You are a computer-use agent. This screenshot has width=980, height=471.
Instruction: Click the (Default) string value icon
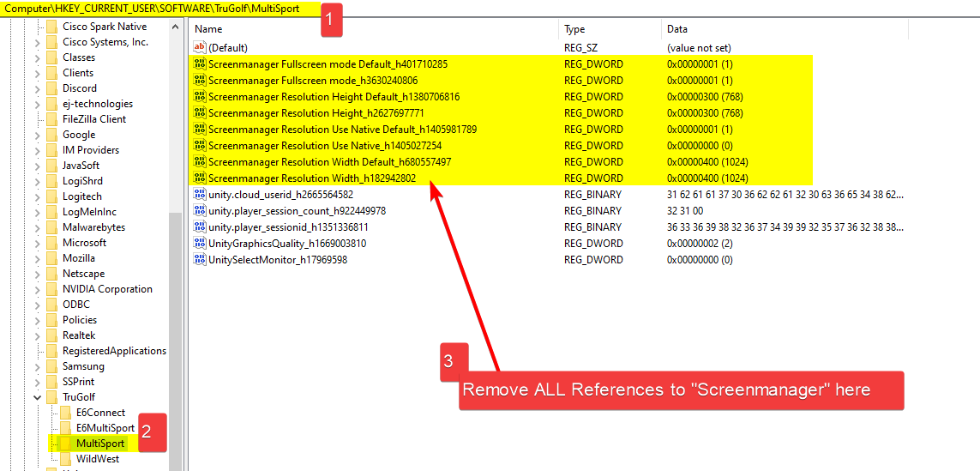(x=200, y=47)
